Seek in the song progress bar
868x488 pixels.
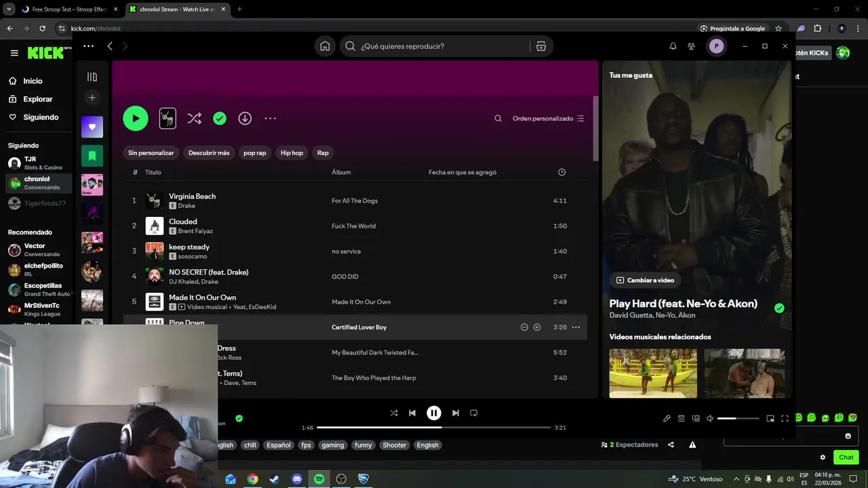click(x=434, y=428)
